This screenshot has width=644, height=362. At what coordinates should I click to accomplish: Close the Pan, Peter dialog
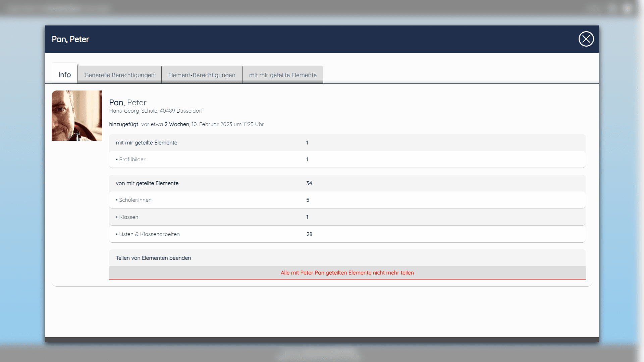point(586,39)
